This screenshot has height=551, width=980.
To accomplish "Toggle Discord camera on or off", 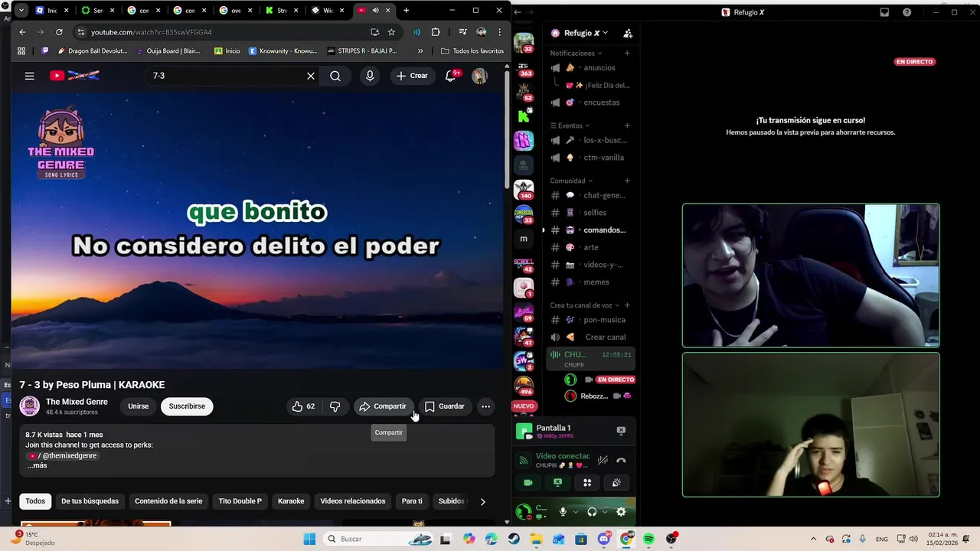I will coord(528,482).
